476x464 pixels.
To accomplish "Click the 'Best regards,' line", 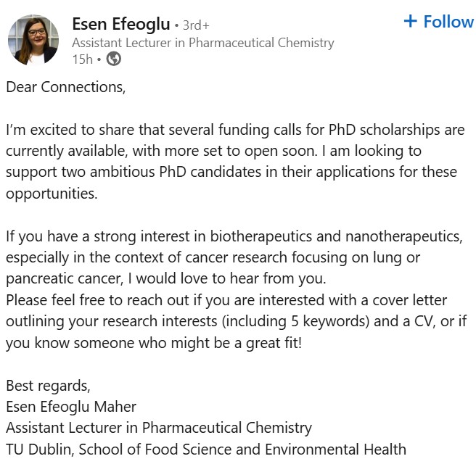I will pos(49,386).
